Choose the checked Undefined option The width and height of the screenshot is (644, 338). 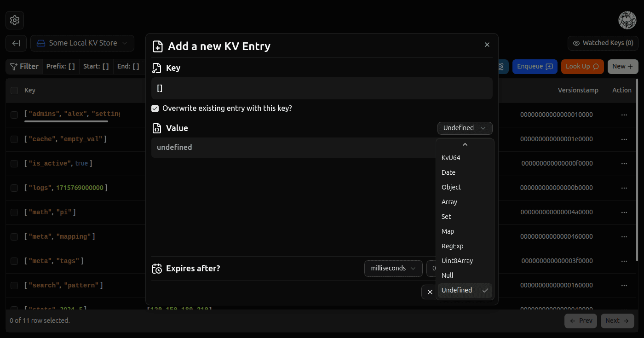[x=465, y=290]
